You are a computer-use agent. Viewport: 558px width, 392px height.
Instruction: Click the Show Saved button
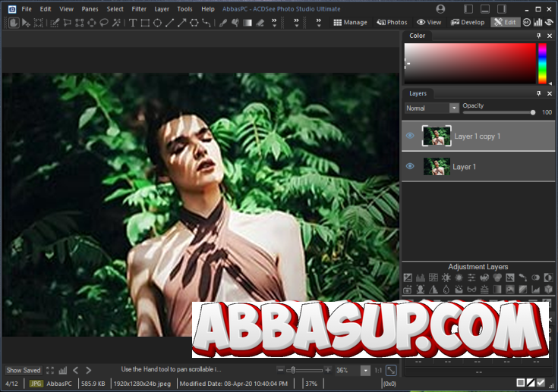tap(23, 370)
